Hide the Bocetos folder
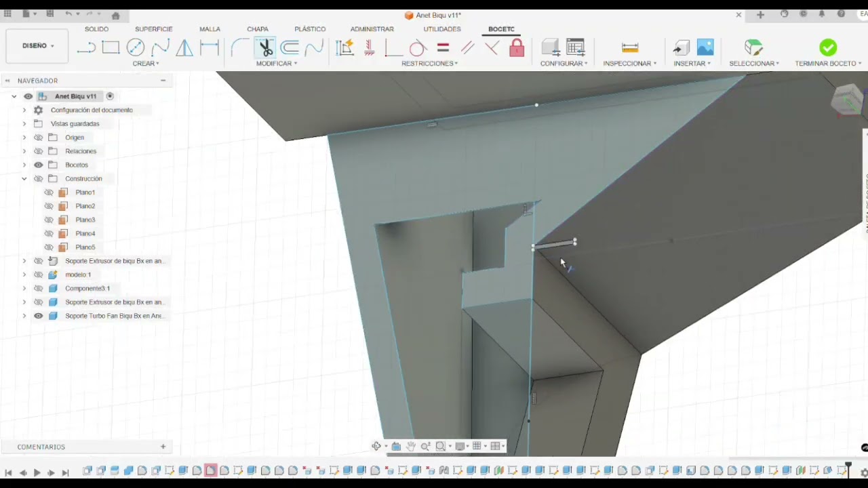Screen dimensions: 868x488 39,165
